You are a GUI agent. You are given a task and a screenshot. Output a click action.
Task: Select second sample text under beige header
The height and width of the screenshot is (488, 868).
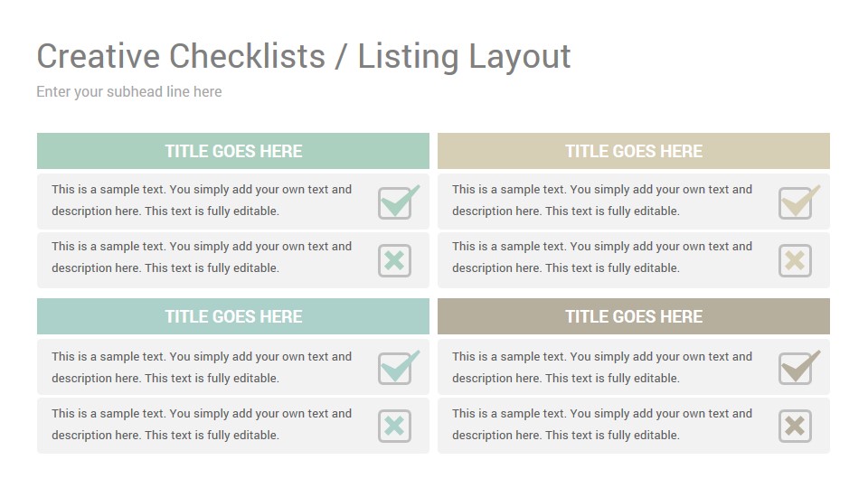coord(602,258)
